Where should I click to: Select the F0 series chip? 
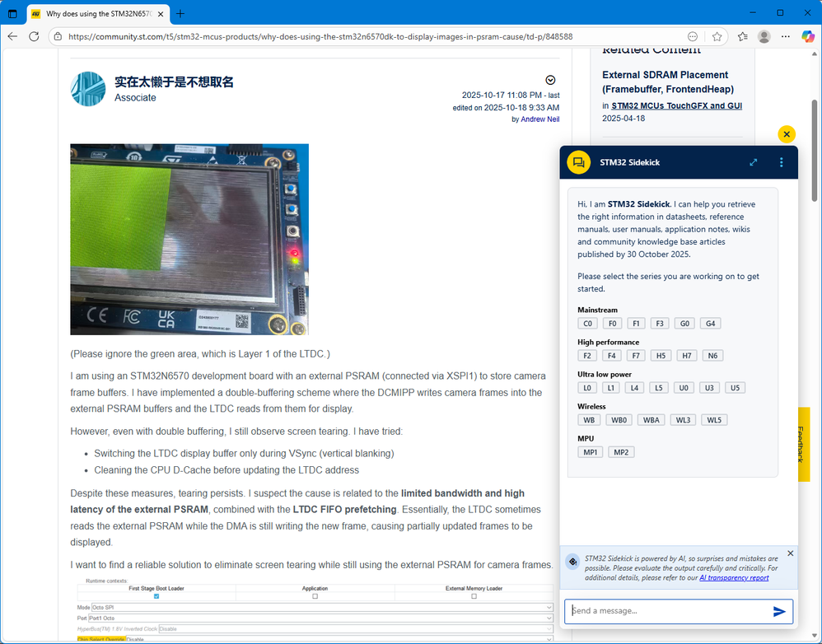point(612,324)
